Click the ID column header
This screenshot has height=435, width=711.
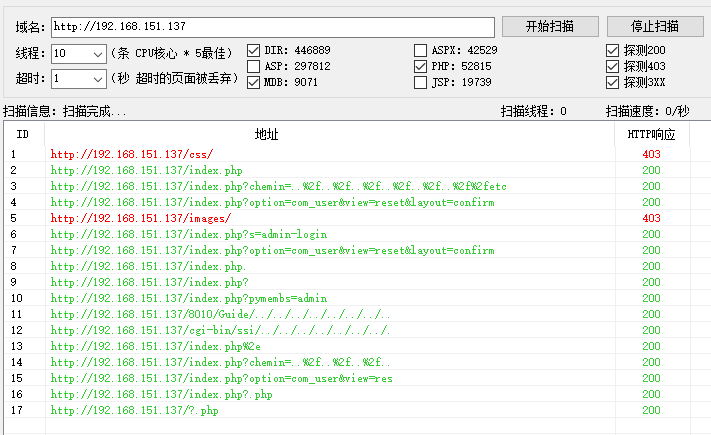click(23, 134)
